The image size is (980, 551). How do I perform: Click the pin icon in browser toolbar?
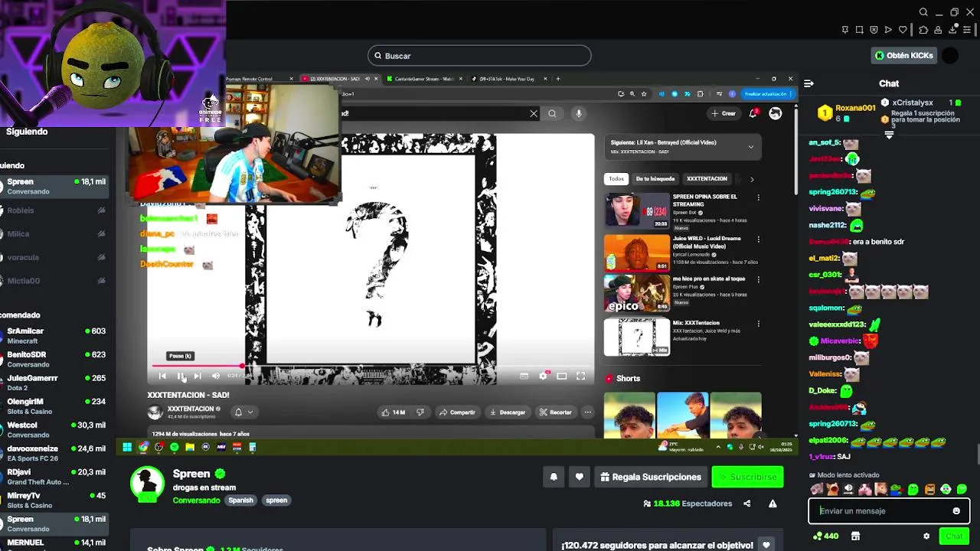844,30
